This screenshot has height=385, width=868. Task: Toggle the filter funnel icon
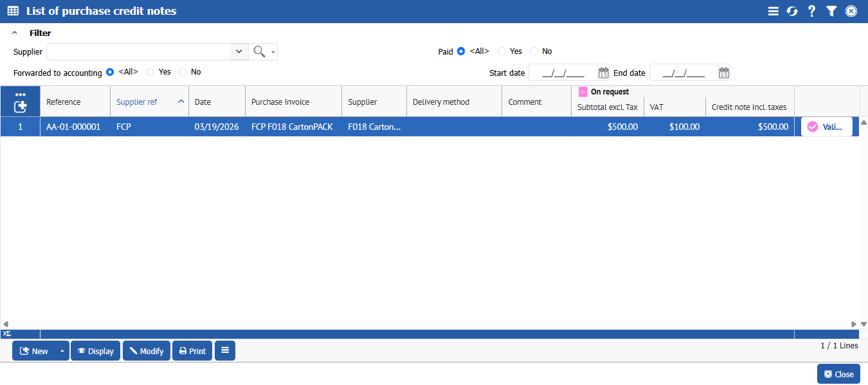831,11
